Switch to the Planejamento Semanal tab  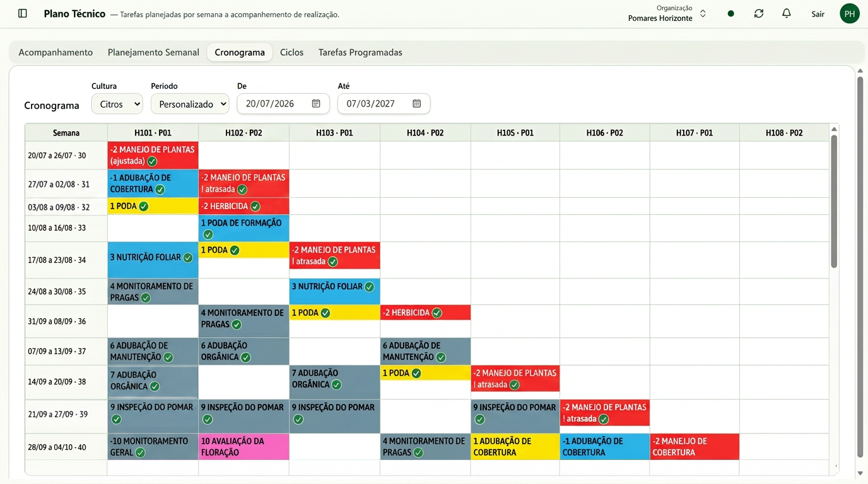click(x=153, y=52)
